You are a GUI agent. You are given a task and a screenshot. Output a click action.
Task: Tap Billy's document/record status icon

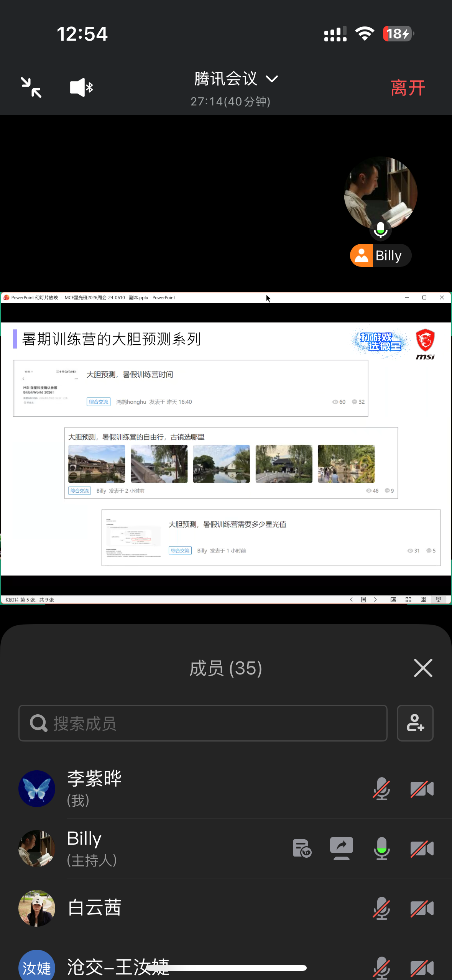pos(302,848)
